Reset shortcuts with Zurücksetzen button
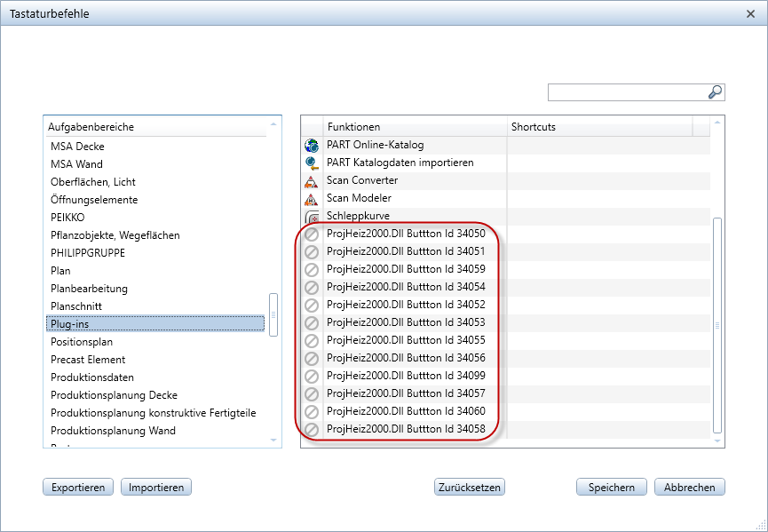 pos(469,488)
